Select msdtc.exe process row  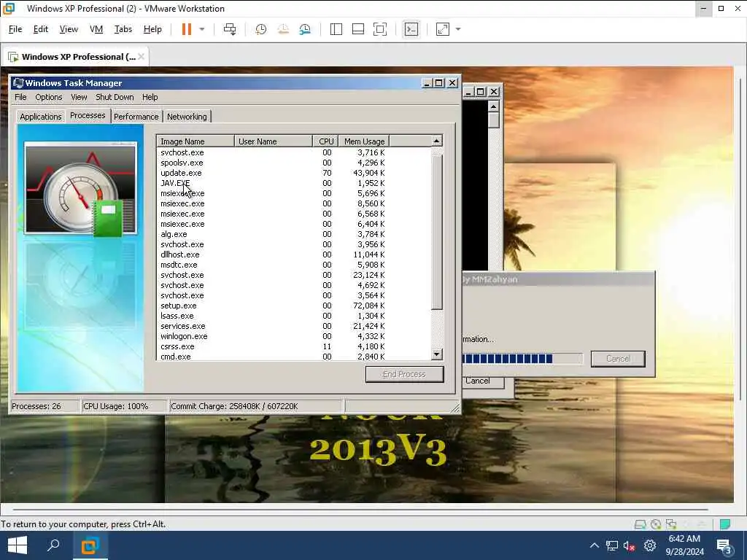point(293,265)
